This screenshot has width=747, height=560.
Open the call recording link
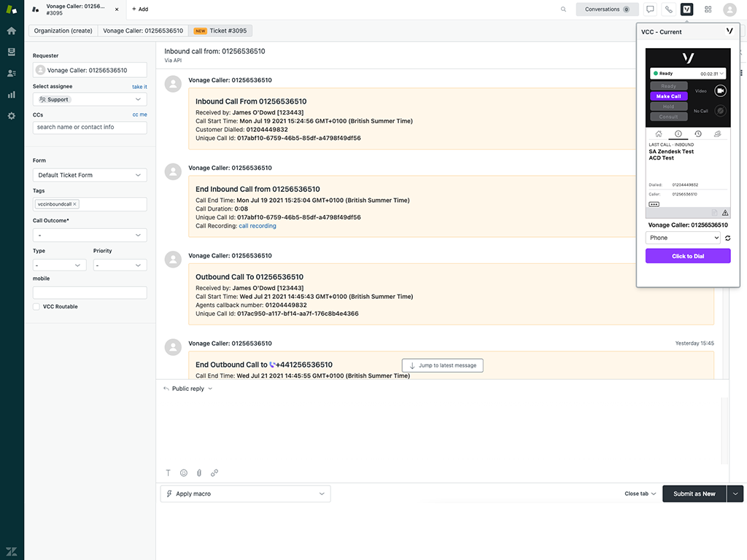(x=258, y=226)
